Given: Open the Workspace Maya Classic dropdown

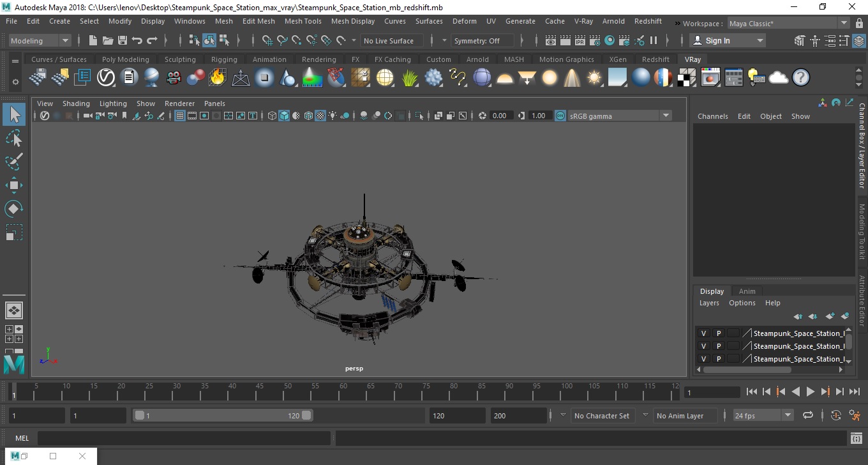Looking at the screenshot, I should (788, 24).
